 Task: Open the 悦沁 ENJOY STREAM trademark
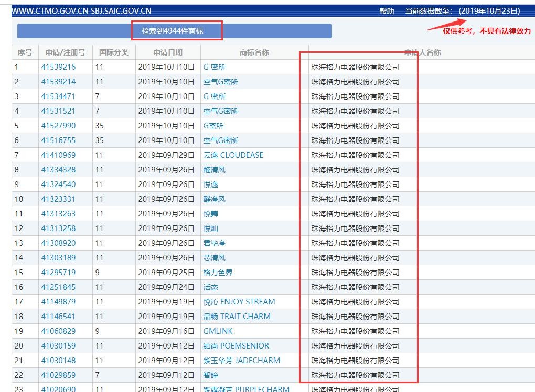tap(239, 302)
